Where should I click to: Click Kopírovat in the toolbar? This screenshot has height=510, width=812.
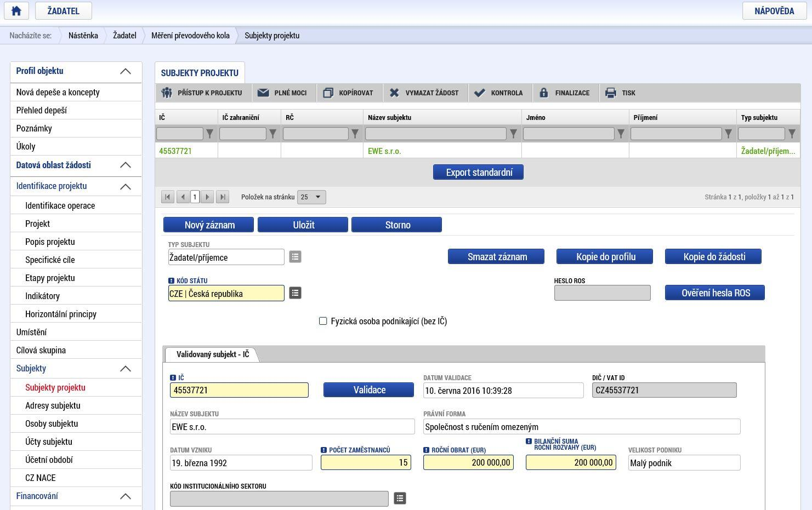(349, 93)
